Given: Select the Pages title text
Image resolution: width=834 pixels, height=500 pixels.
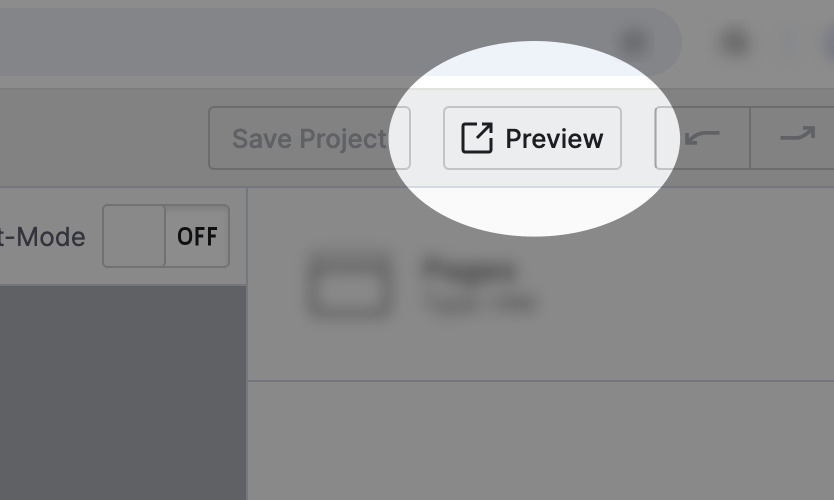Looking at the screenshot, I should pos(469,270).
